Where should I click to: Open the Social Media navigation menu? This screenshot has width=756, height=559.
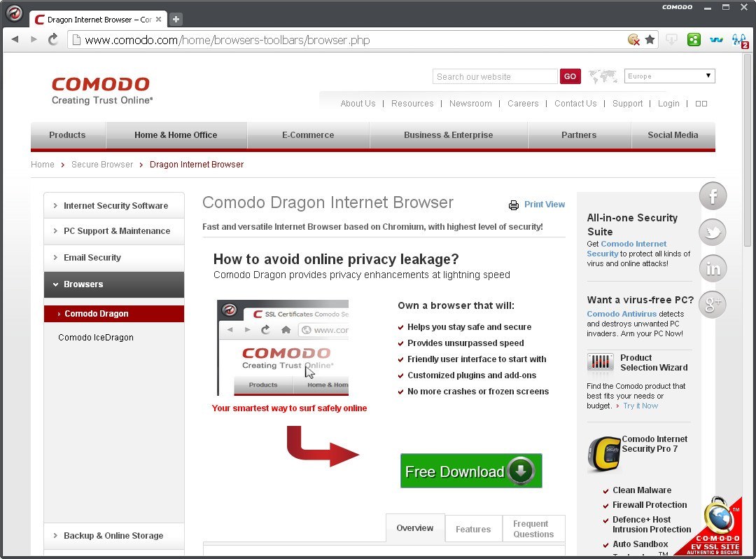point(673,135)
